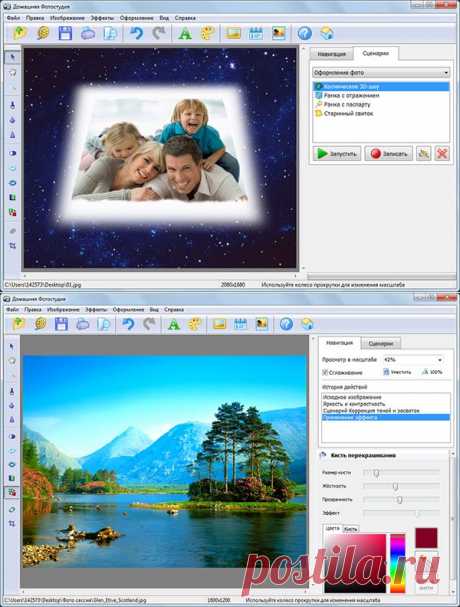This screenshot has width=460, height=607.
Task: Click the family photo canvas, upper window
Action: pos(160,158)
